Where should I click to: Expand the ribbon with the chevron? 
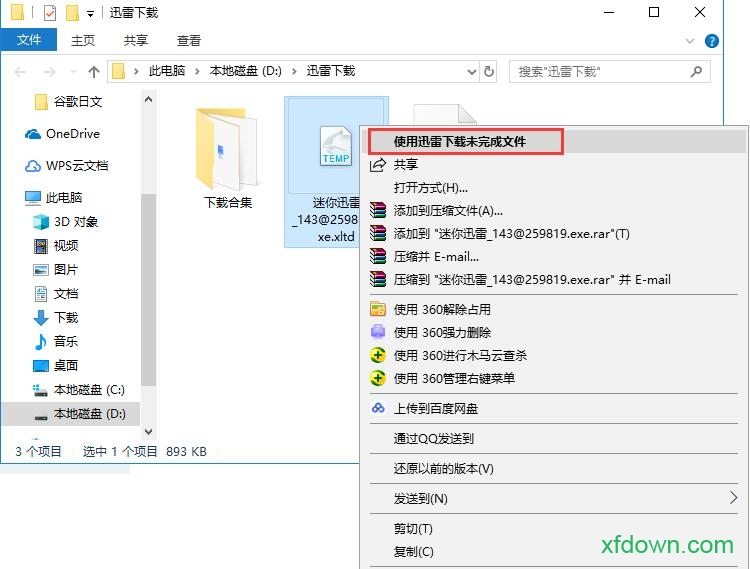690,41
